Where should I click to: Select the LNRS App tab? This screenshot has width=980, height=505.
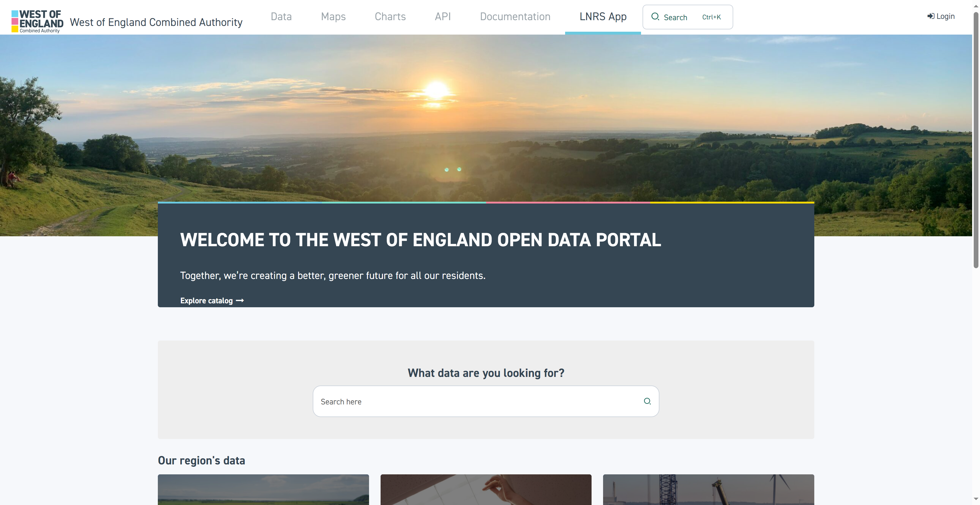(603, 16)
